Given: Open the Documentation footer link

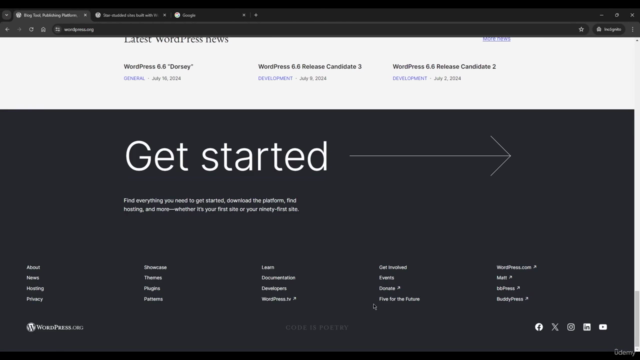Looking at the screenshot, I should 278,278.
